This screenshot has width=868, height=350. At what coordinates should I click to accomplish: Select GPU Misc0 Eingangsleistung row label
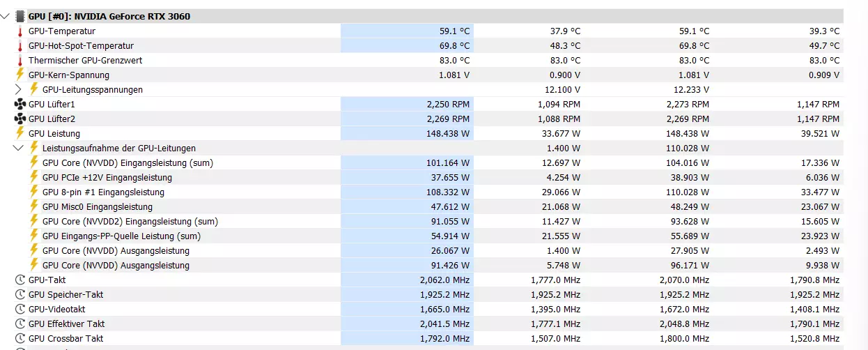tap(98, 206)
